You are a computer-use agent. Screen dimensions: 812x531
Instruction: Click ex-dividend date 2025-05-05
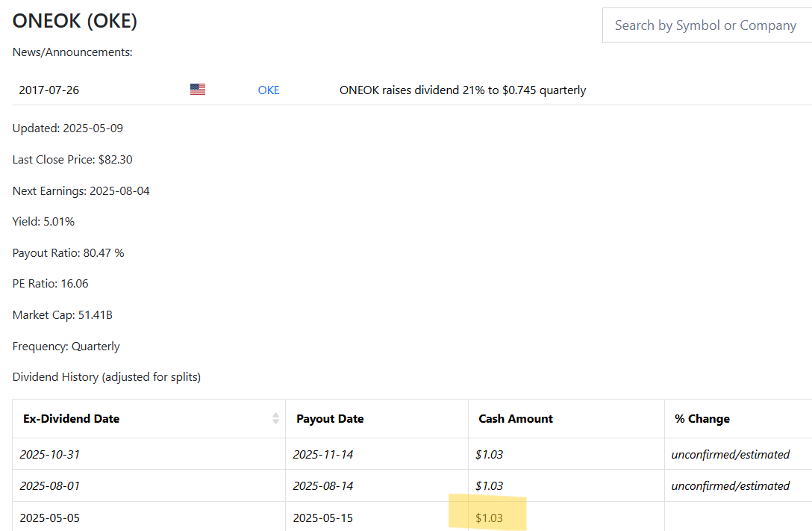coord(50,518)
